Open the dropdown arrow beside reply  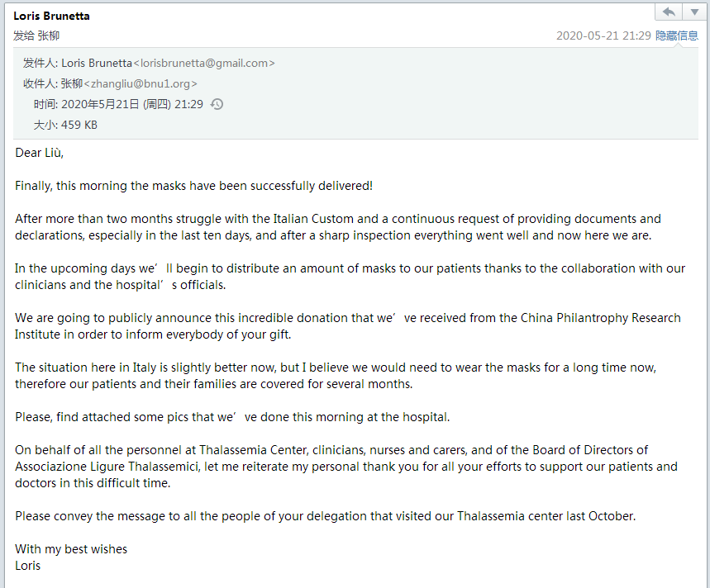tap(693, 12)
